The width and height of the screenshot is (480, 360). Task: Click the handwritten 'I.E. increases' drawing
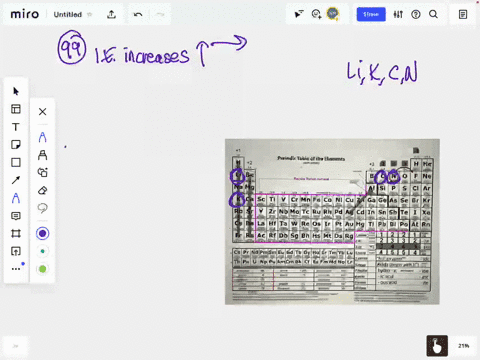point(143,56)
